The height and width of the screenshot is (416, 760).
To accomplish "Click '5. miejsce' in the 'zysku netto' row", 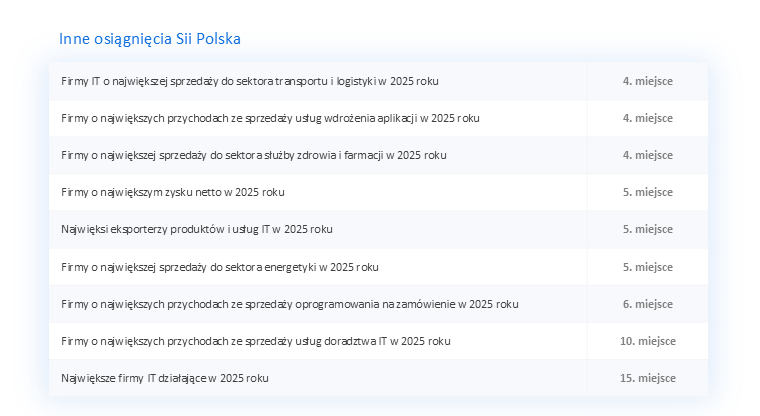I will 648,192.
